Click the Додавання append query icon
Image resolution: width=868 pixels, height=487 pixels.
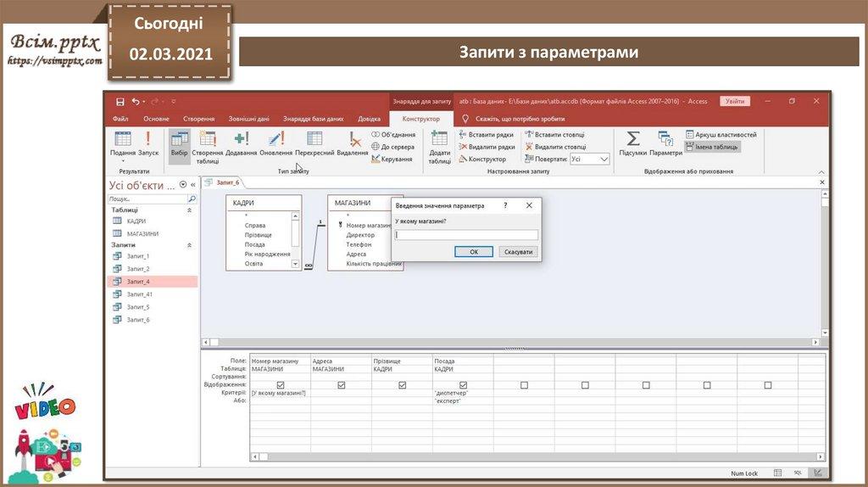click(242, 139)
